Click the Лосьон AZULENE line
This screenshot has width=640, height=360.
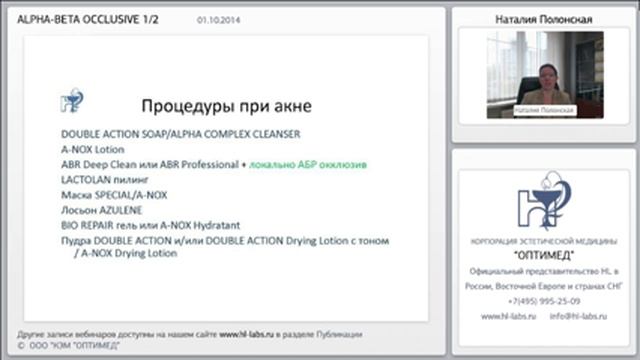(101, 210)
